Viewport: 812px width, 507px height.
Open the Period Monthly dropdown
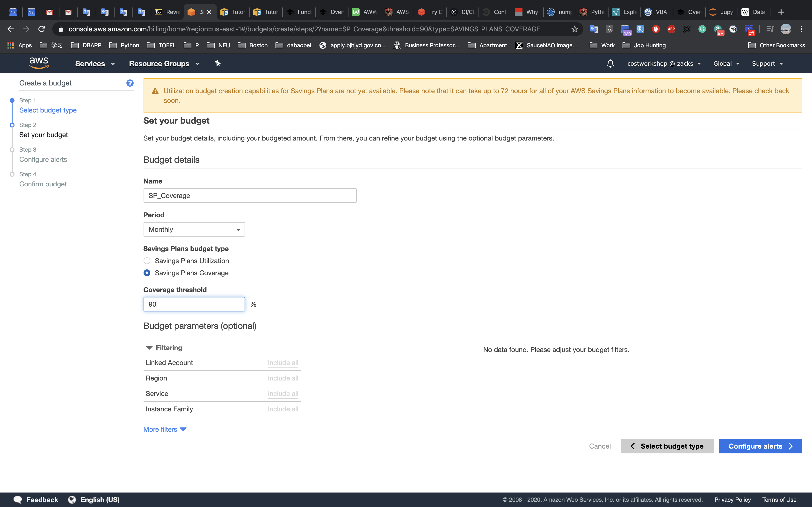(x=194, y=229)
